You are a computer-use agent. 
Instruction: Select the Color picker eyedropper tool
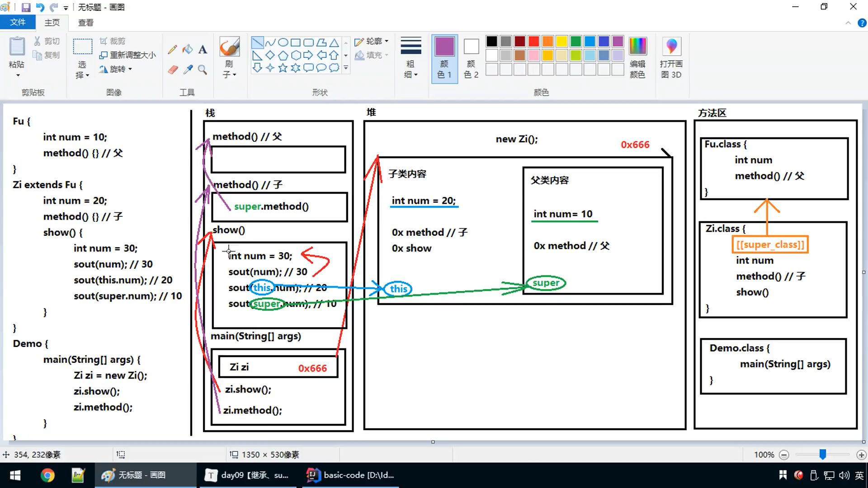click(x=188, y=70)
